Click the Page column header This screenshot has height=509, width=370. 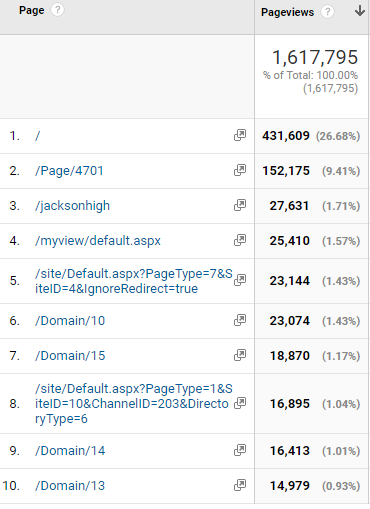[32, 10]
